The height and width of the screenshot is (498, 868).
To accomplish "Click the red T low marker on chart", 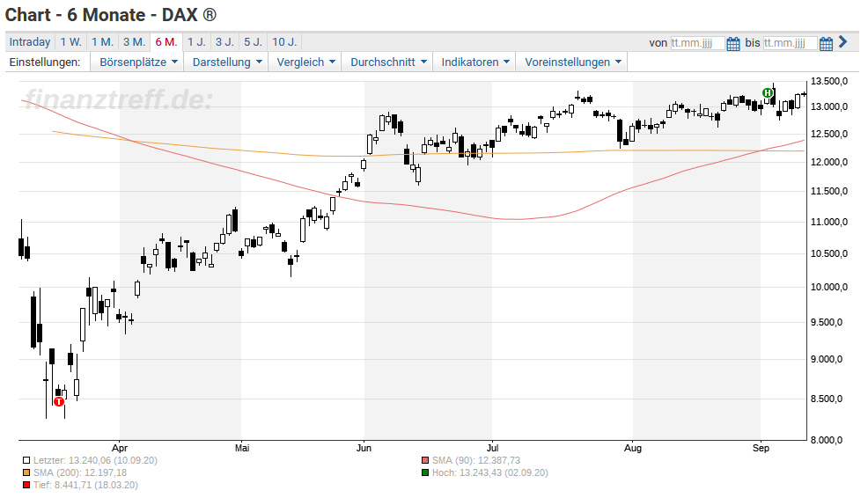I will pyautogui.click(x=59, y=401).
